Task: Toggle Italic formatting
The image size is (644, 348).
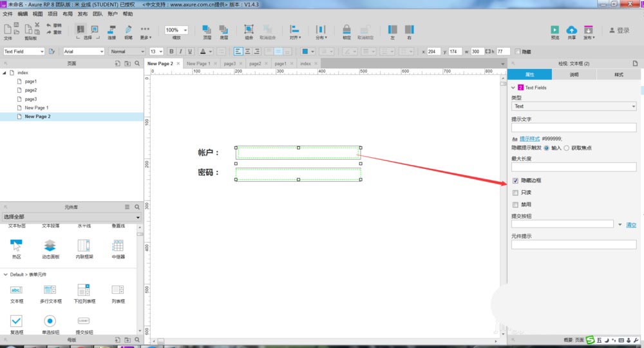Action: (180, 52)
